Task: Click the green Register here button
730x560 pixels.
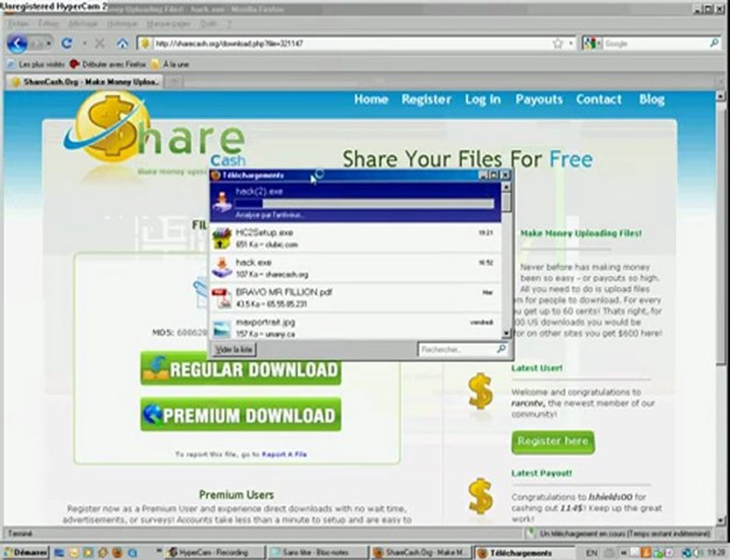Action: (x=553, y=442)
